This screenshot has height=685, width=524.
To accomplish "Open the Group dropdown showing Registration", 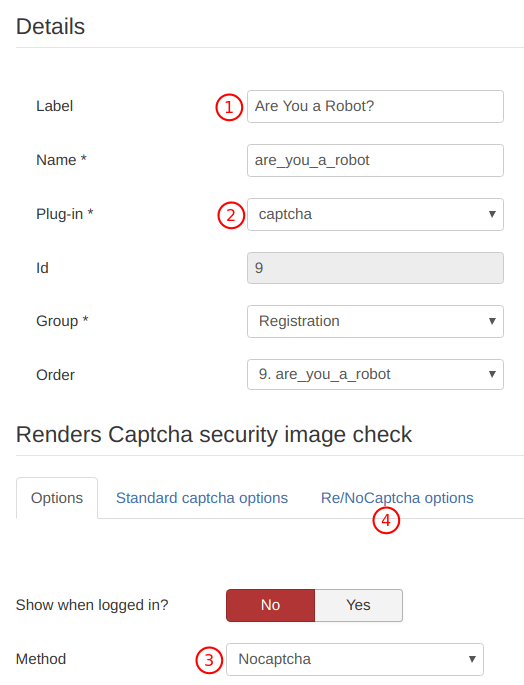I will [x=375, y=321].
